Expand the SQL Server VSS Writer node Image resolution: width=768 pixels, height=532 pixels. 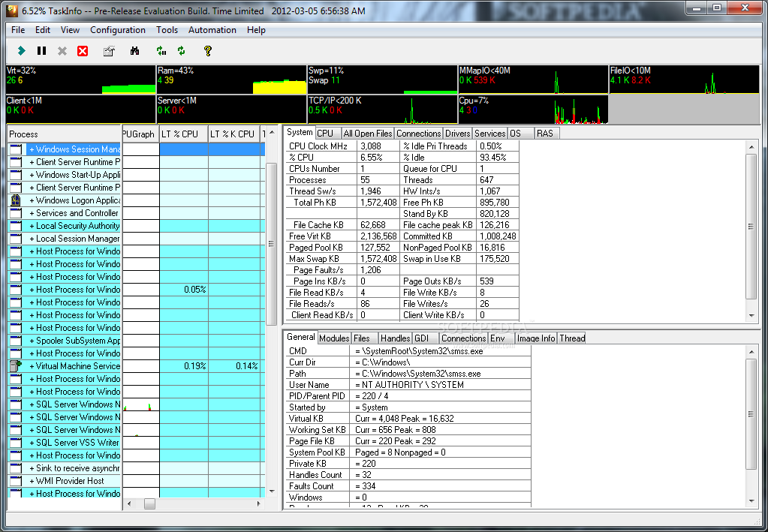[32, 443]
